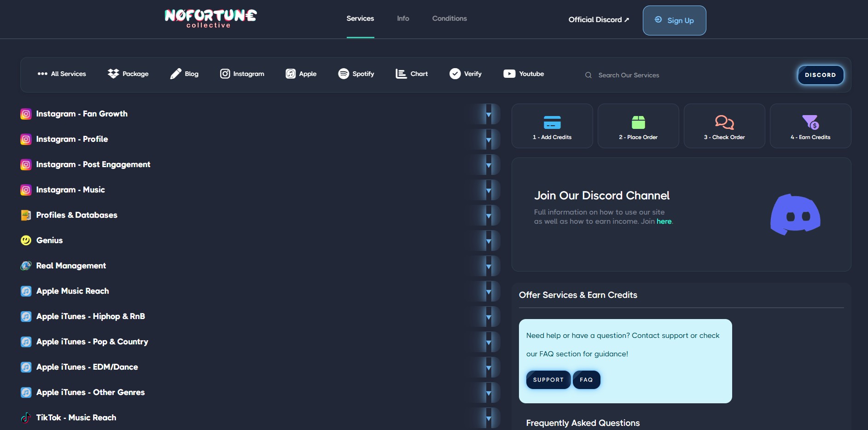Expand the Genius services row

coord(489,241)
